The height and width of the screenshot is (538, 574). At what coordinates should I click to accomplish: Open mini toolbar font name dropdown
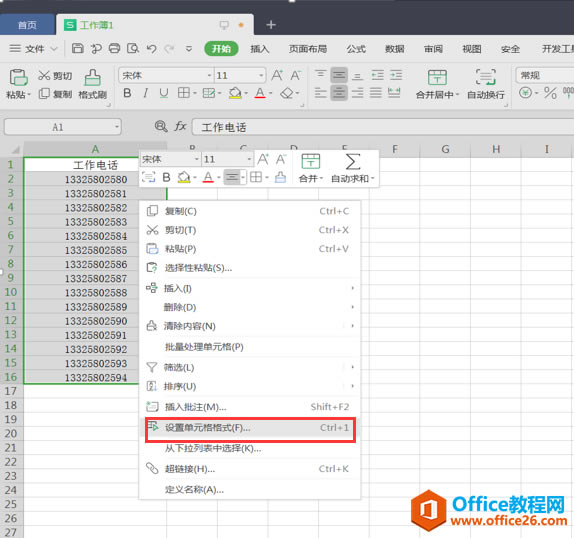(x=197, y=159)
